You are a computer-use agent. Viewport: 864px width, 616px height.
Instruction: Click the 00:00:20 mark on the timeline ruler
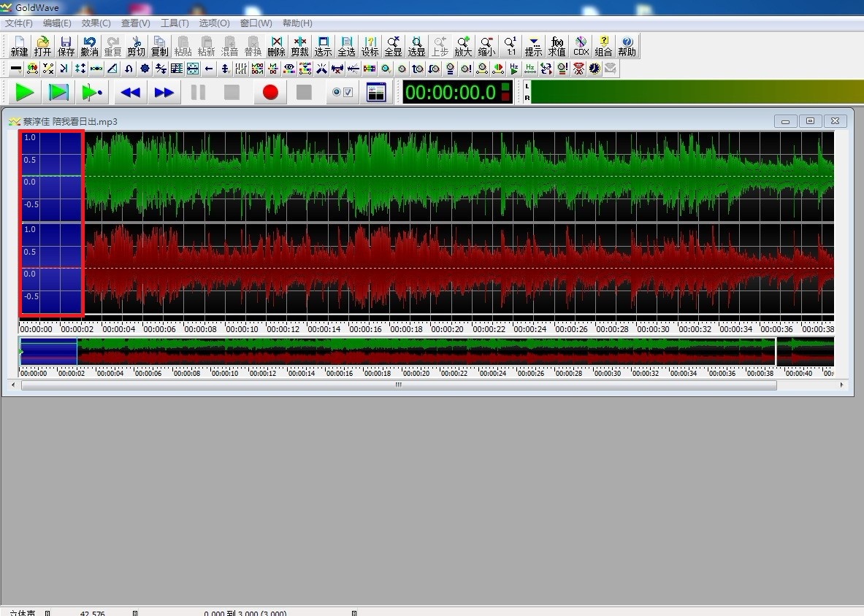(447, 329)
